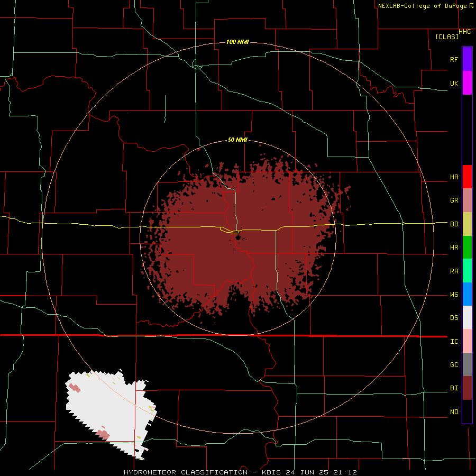Click the BD yellow legend swatch

[x=467, y=224]
